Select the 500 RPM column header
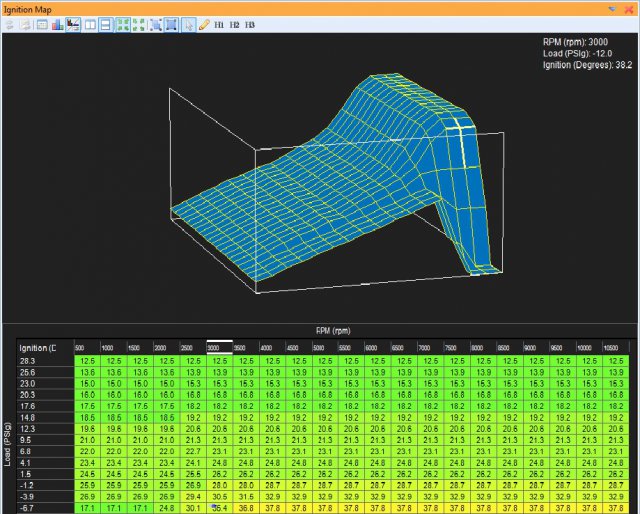The image size is (640, 514). coord(84,346)
